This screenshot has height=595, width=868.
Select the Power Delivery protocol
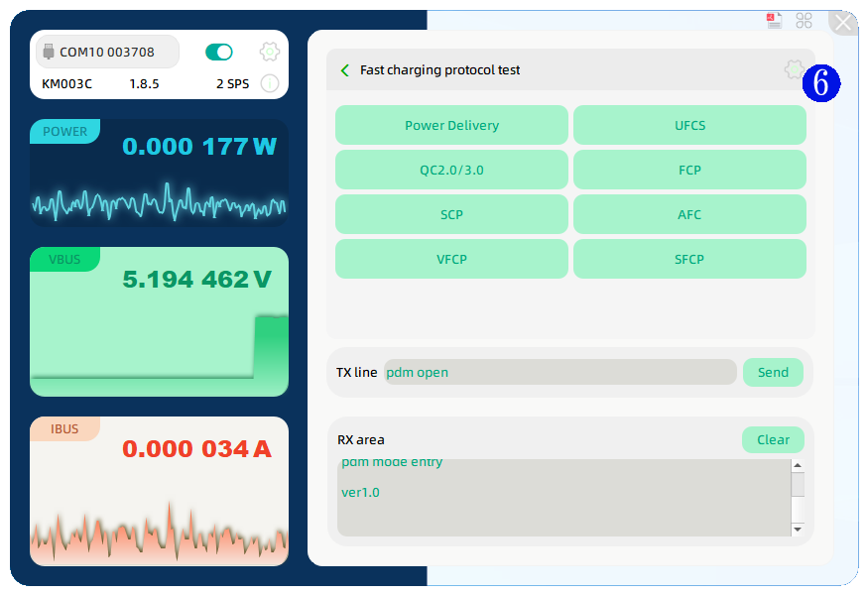[451, 125]
